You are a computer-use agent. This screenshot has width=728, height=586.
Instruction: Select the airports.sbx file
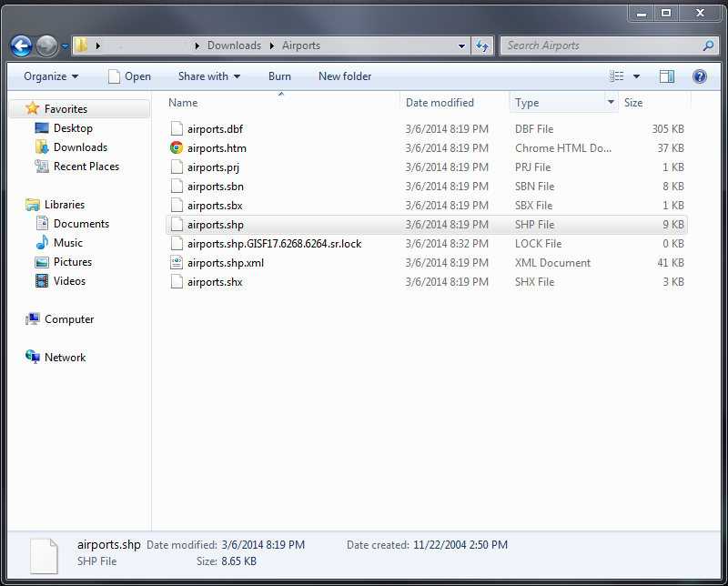click(215, 206)
